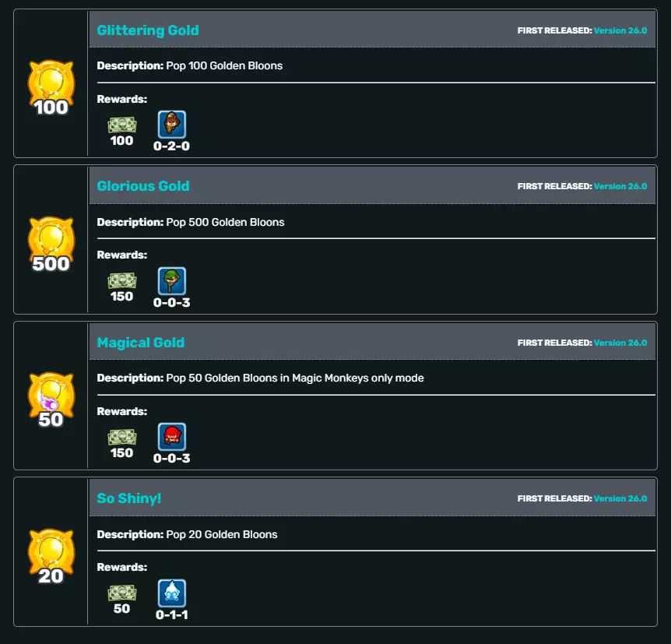Select the Engineer Monkey 0-2-0 reward icon

point(172,124)
